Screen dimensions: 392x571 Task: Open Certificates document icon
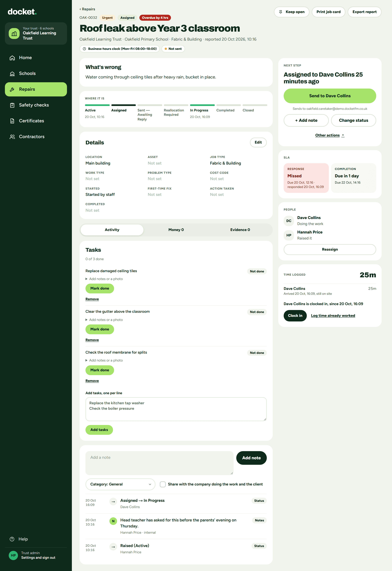(x=12, y=121)
